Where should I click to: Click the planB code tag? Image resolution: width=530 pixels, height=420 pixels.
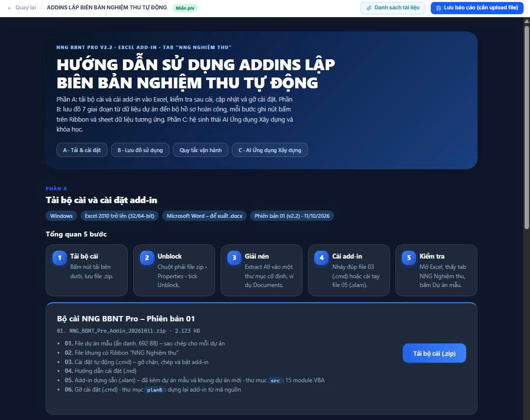(x=154, y=390)
